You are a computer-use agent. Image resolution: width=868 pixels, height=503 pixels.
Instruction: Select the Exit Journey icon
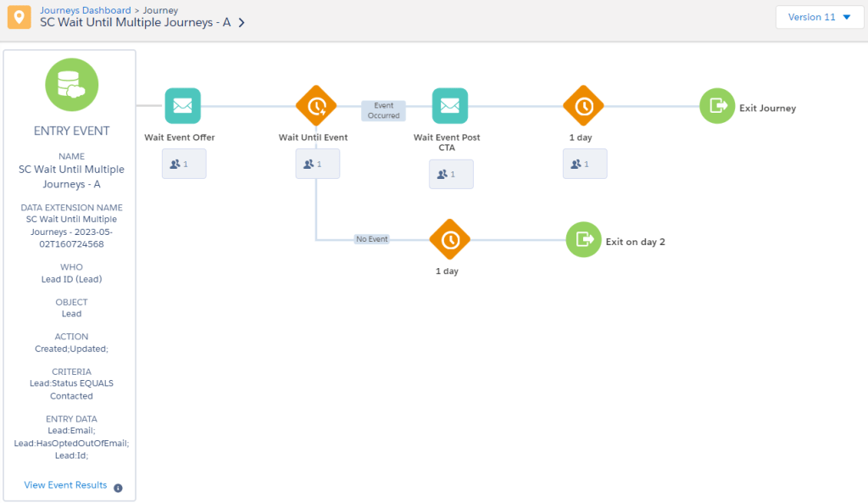click(x=717, y=106)
